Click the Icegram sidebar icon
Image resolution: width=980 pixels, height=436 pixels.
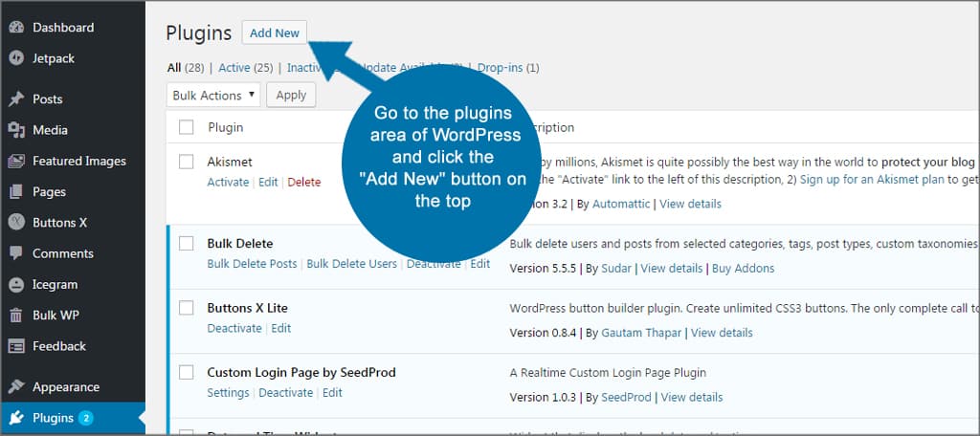15,284
